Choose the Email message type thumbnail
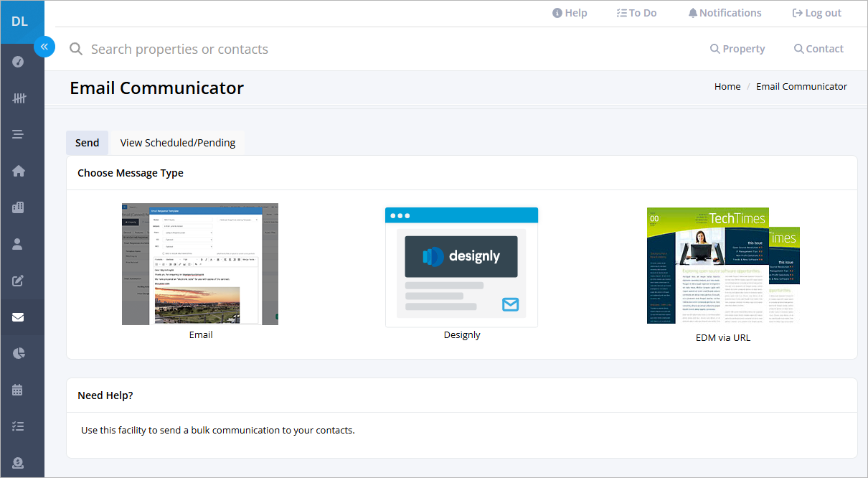This screenshot has height=478, width=868. pyautogui.click(x=200, y=264)
